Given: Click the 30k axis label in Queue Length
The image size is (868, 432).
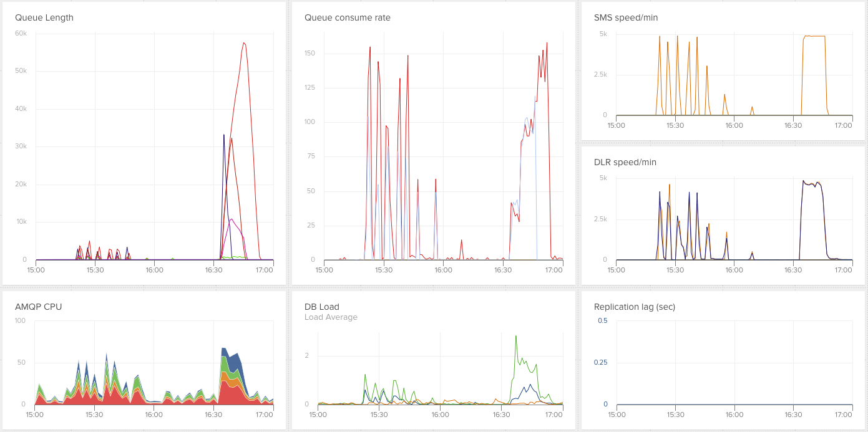Looking at the screenshot, I should (x=21, y=146).
